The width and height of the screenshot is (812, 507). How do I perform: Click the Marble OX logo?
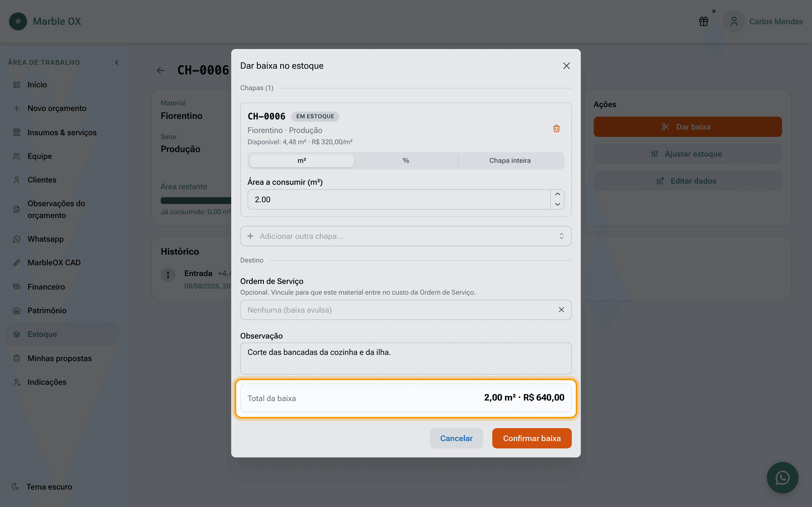(18, 21)
